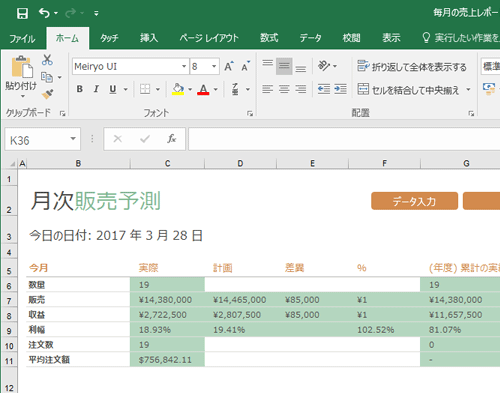This screenshot has width=500, height=393.
Task: Toggle Underline formatting
Action: coord(113,89)
